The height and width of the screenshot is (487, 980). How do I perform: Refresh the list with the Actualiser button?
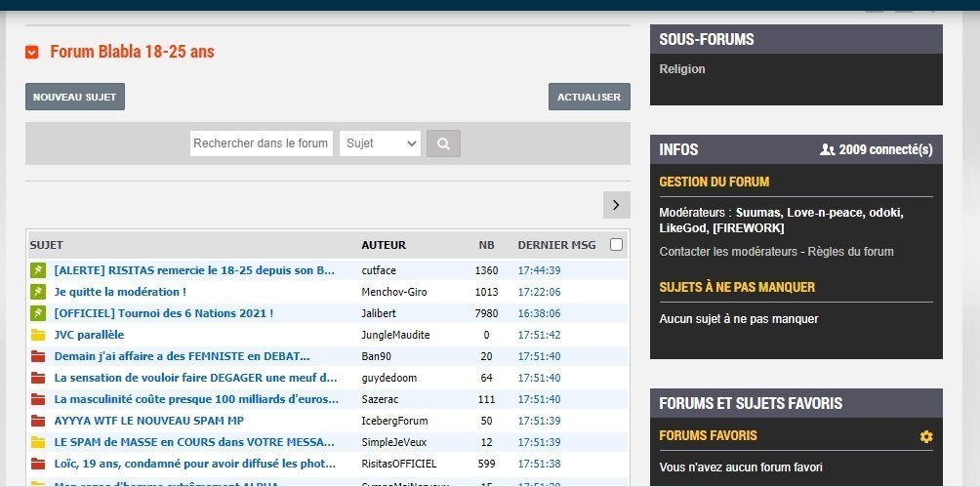pyautogui.click(x=590, y=97)
